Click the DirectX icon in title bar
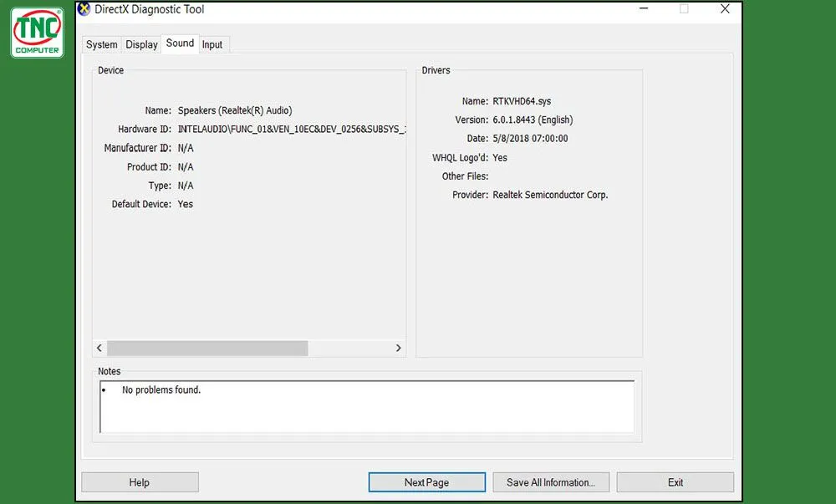Screen dimensions: 836x504 coord(84,10)
